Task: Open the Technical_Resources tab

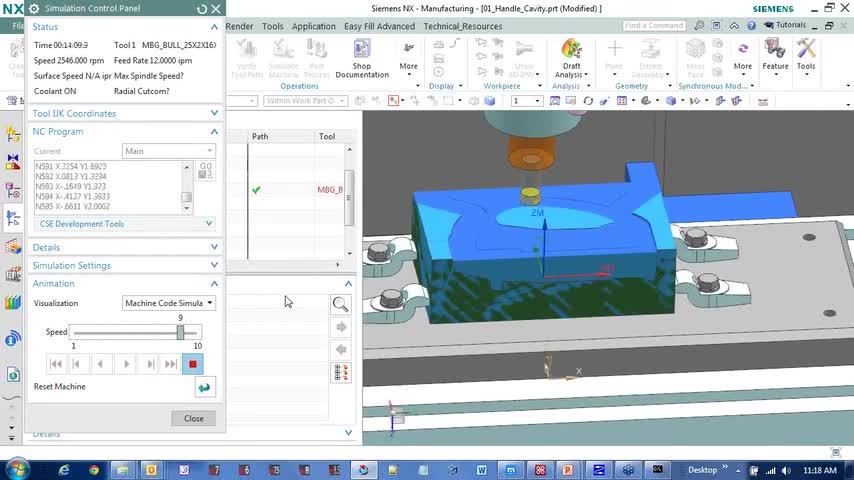Action: click(462, 26)
